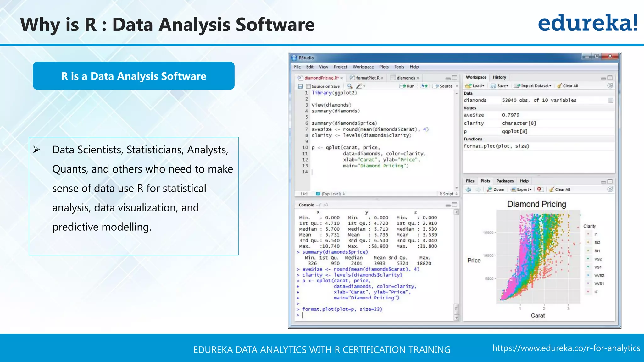Open the Plots menu in menu bar
This screenshot has width=644, height=362.
point(384,67)
